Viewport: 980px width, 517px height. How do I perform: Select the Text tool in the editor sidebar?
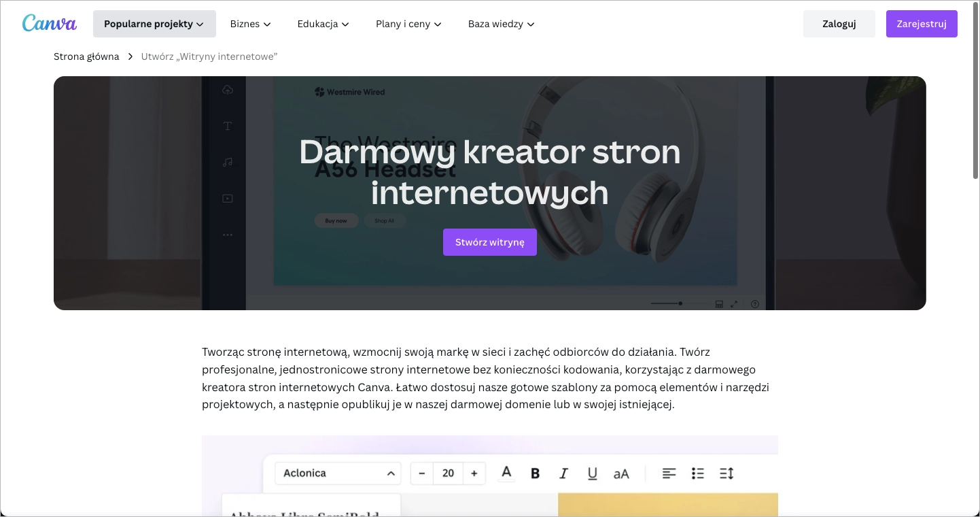point(228,126)
